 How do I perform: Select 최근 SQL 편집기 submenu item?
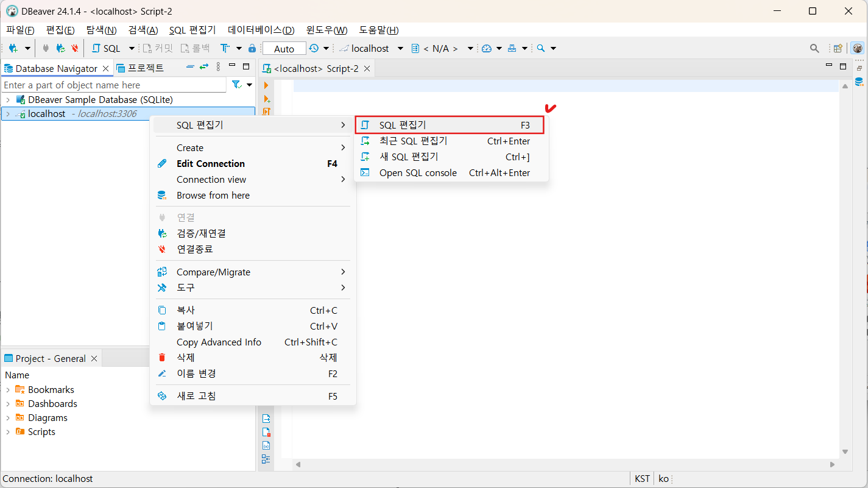451,141
